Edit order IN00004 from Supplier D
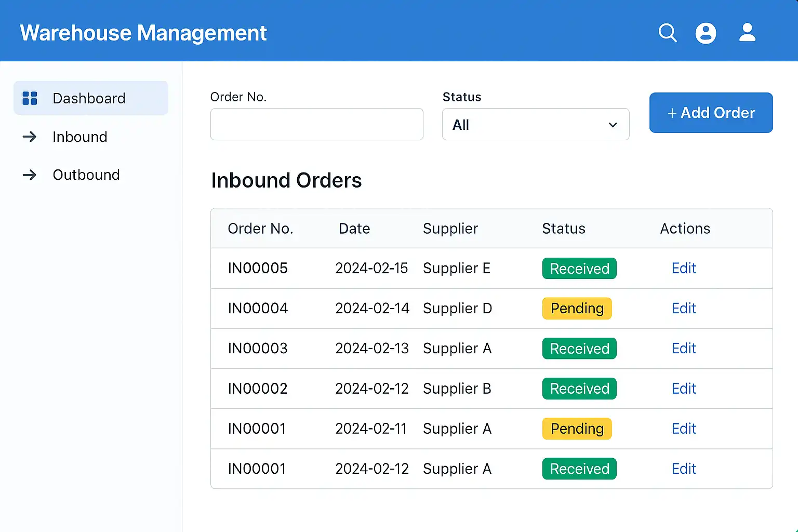The image size is (798, 532). pyautogui.click(x=683, y=309)
